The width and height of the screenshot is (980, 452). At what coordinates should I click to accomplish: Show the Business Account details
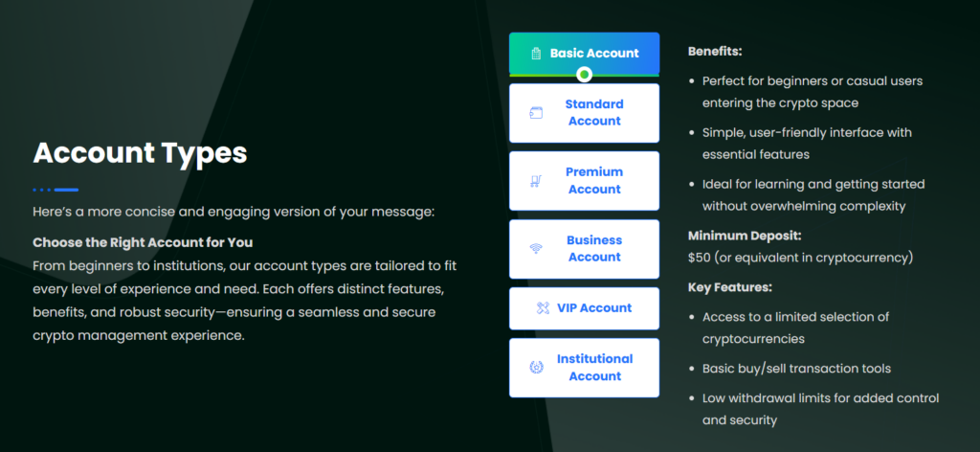593,249
